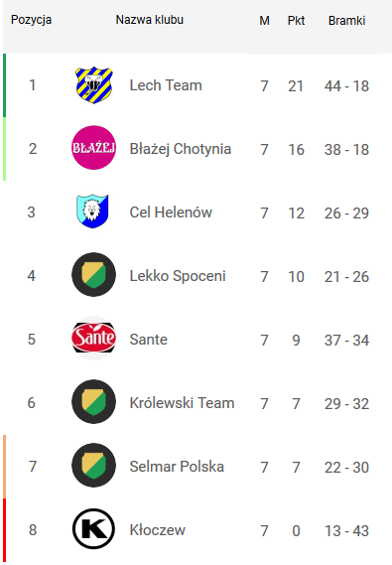Sort by the Pozycja column header
The image size is (392, 565).
point(32,20)
